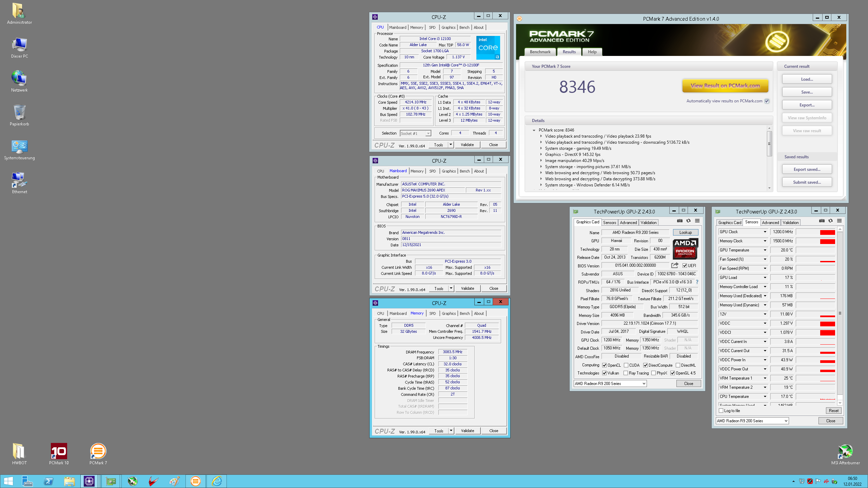Viewport: 868px width, 488px height.
Task: Switch to the Bench tab in the top CPU-Z window
Action: click(464, 27)
